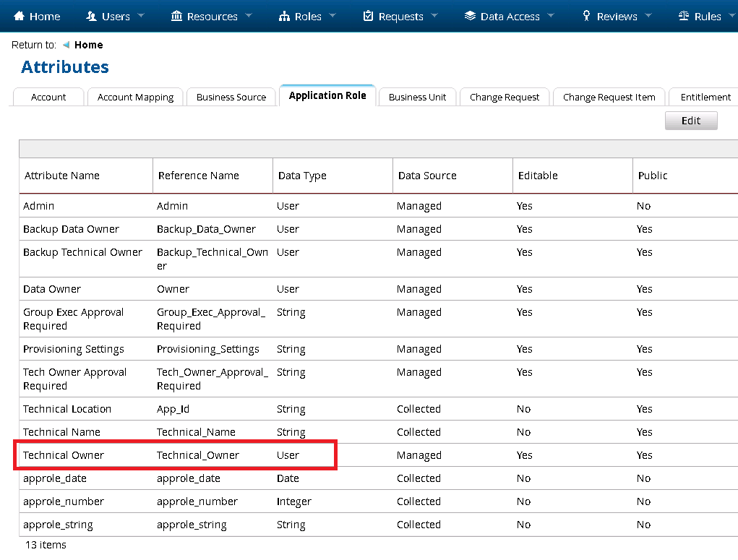Select the Change Request Item tab
The image size is (738, 560).
[x=609, y=97]
